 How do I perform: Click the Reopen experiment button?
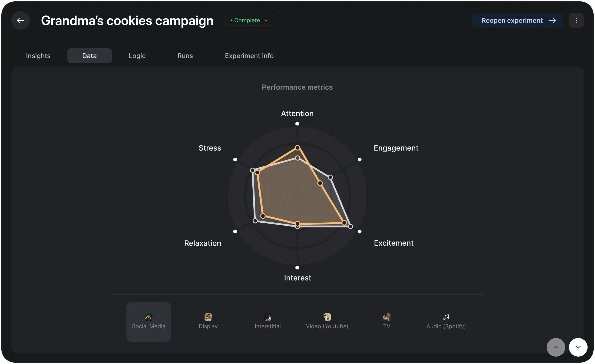pos(518,20)
